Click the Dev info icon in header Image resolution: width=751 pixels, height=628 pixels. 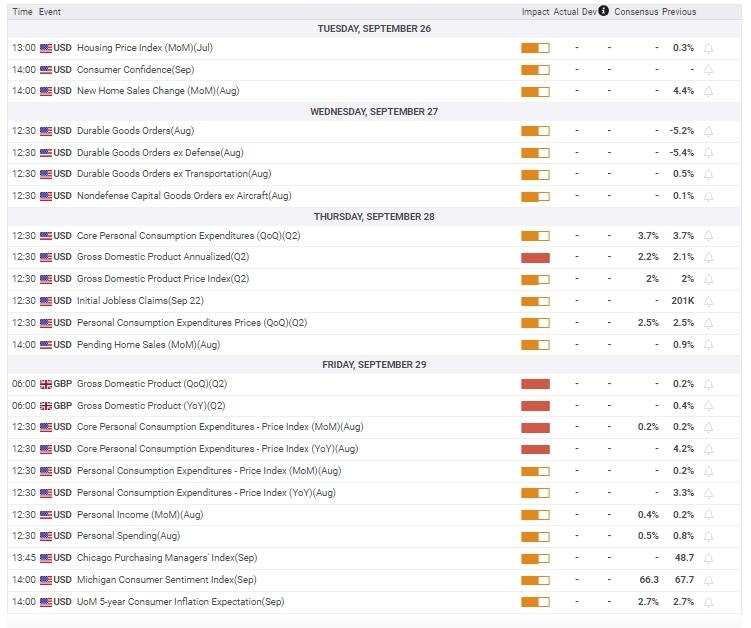click(603, 11)
